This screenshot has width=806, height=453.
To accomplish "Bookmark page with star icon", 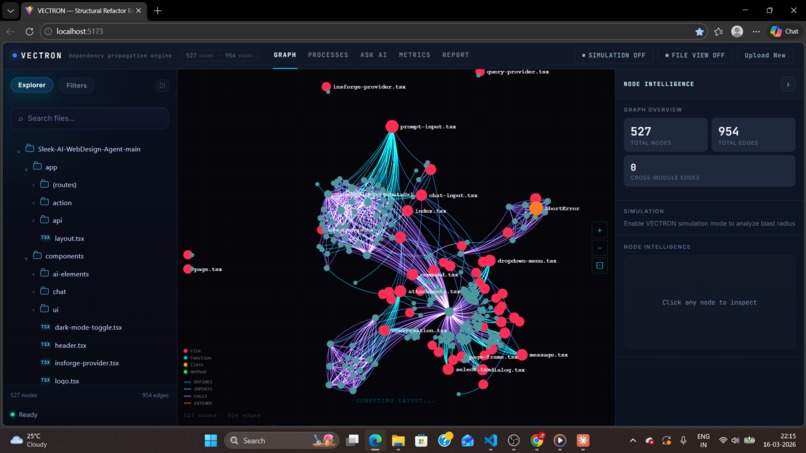I will [699, 31].
